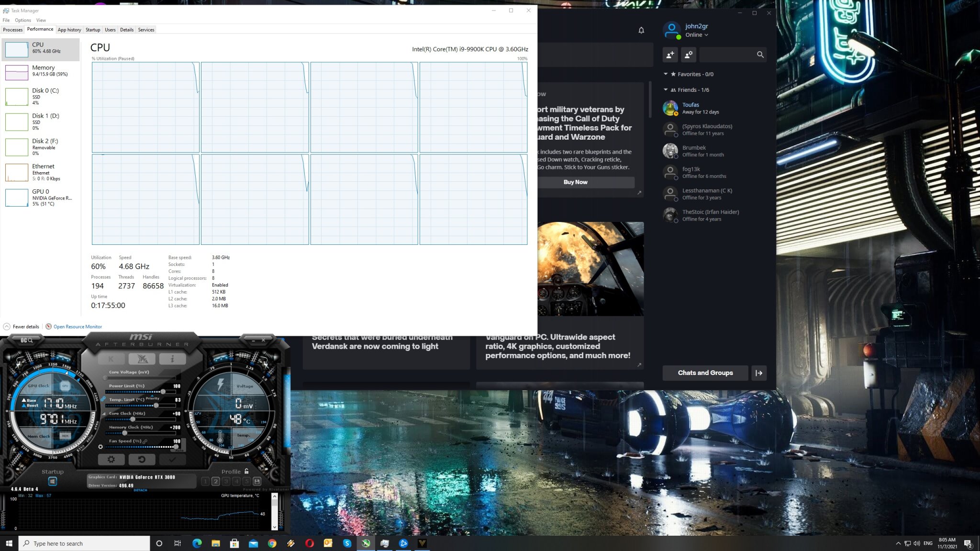Open Steam friends list settings gear

[688, 55]
